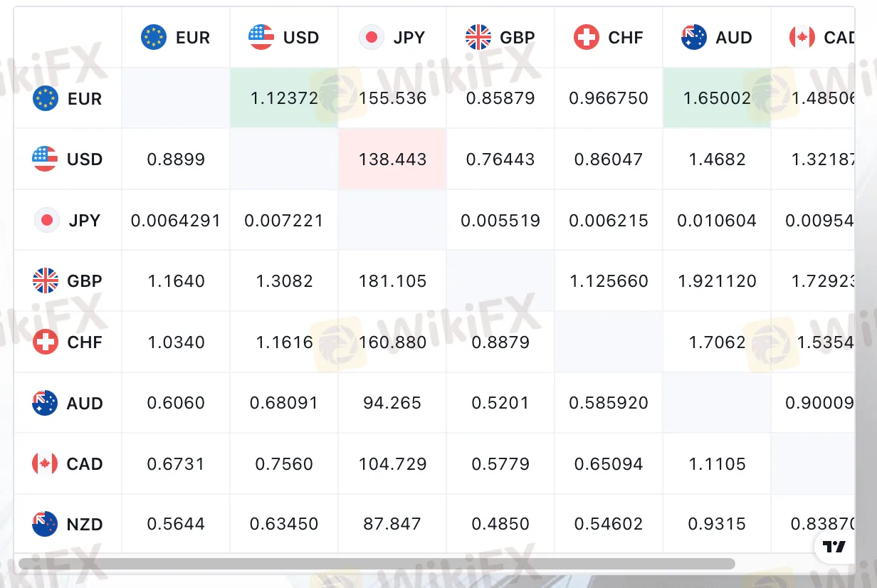Click the GBP flag icon in column header
This screenshot has height=588, width=877.
[478, 37]
